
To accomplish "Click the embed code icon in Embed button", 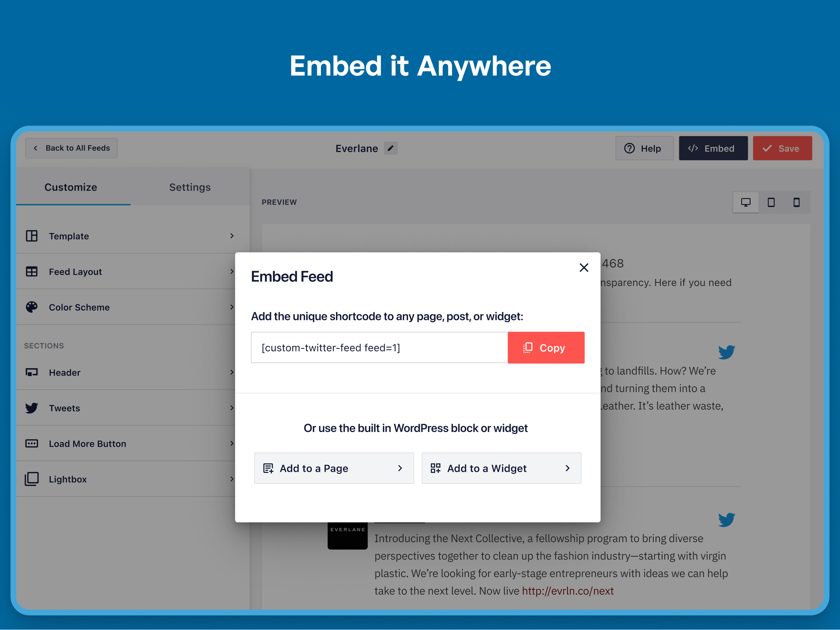I will click(694, 148).
